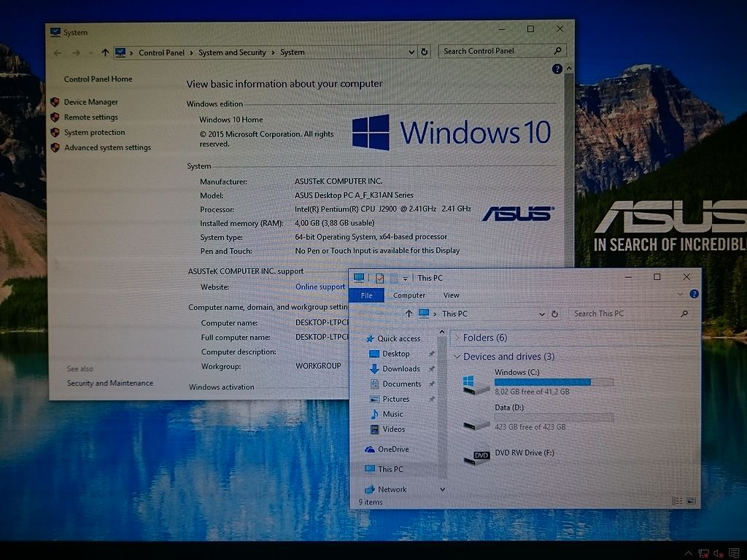Click the Control Panel search magnifier icon

(557, 50)
